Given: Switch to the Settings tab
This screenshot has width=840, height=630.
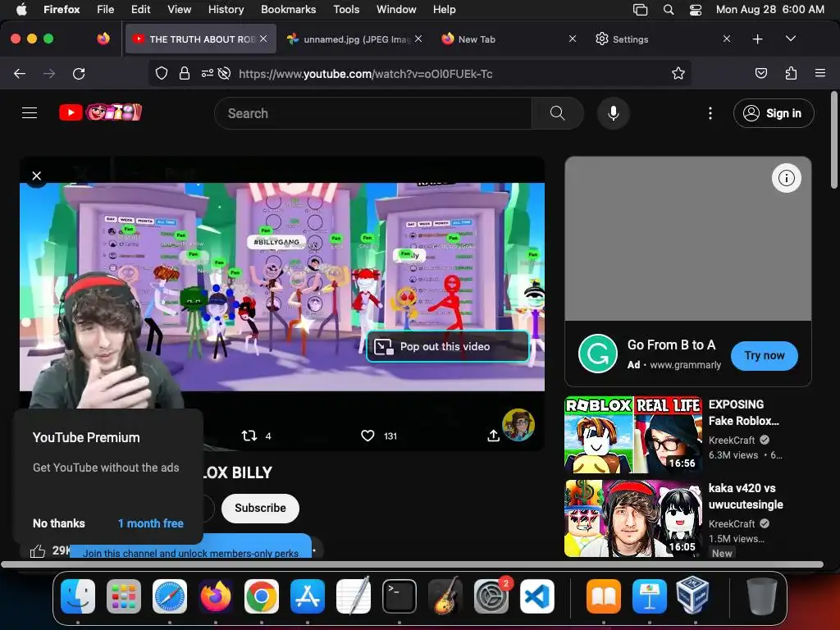Looking at the screenshot, I should point(662,39).
